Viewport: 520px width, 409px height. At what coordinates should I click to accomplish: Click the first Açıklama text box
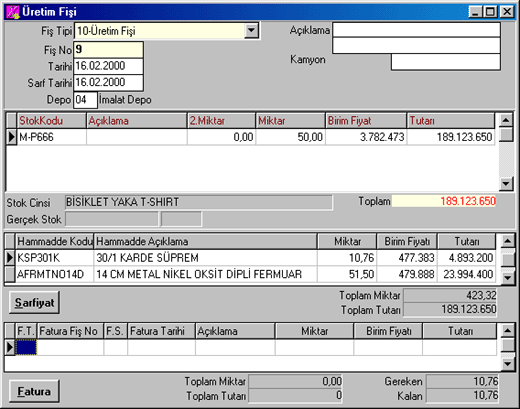tap(416, 30)
